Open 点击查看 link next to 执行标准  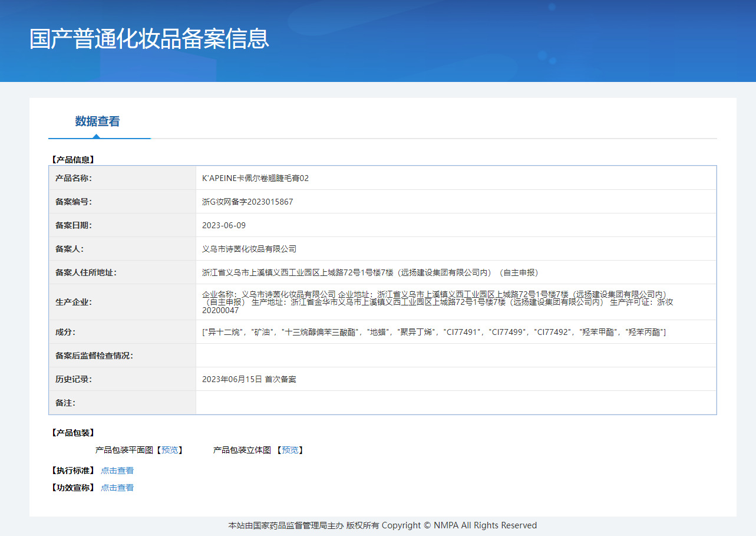[x=117, y=471]
